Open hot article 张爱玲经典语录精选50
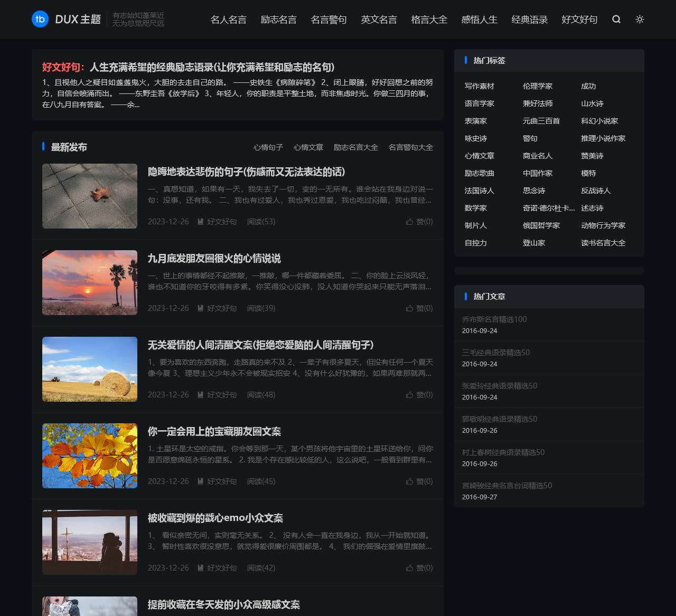Screen dimensions: 676x616 [x=500, y=386]
